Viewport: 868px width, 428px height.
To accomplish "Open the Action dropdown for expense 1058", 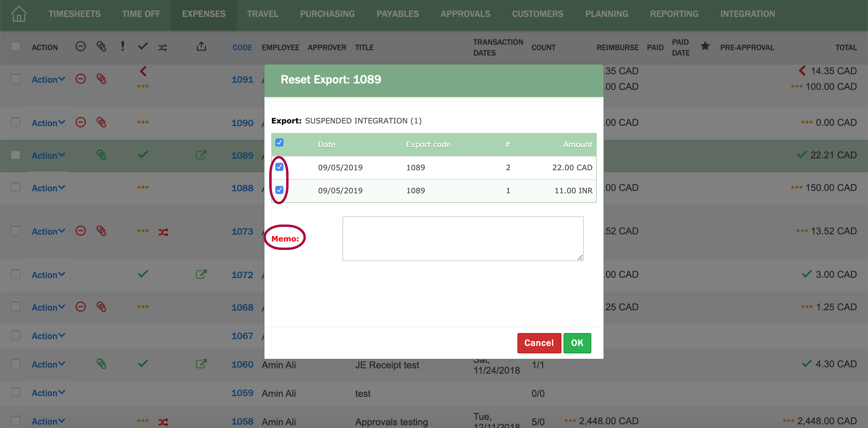I will point(48,421).
